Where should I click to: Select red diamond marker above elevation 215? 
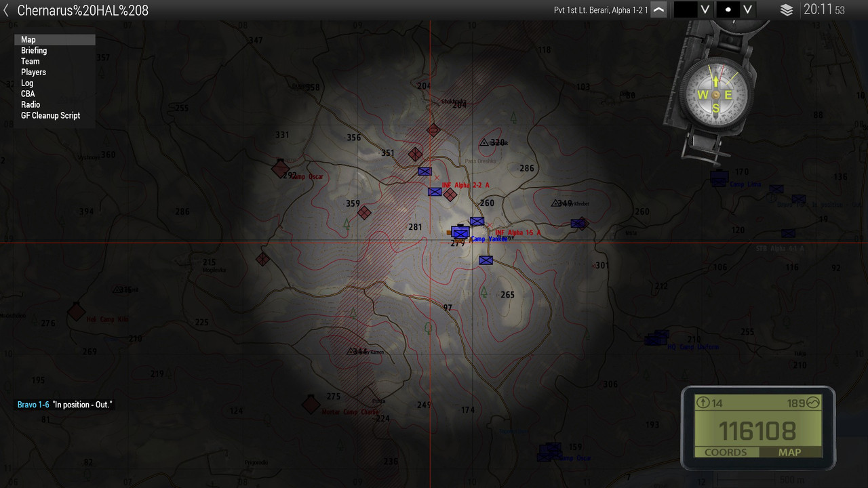click(x=262, y=259)
